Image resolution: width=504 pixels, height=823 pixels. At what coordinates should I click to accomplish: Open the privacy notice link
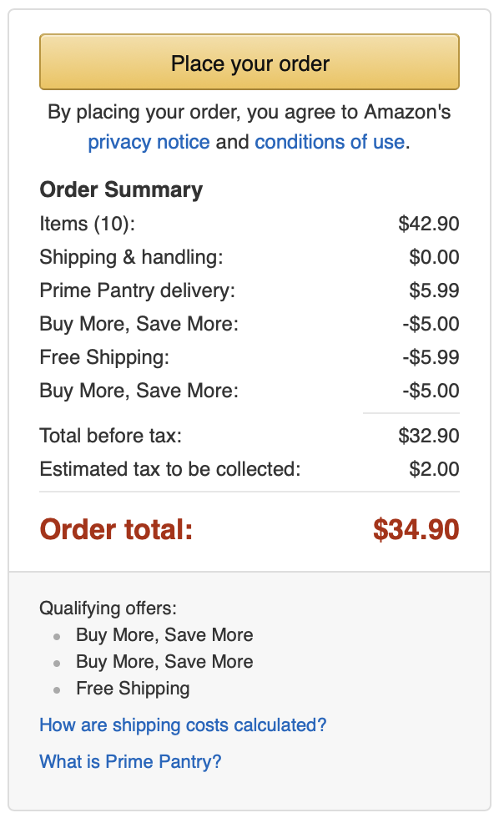[x=149, y=142]
